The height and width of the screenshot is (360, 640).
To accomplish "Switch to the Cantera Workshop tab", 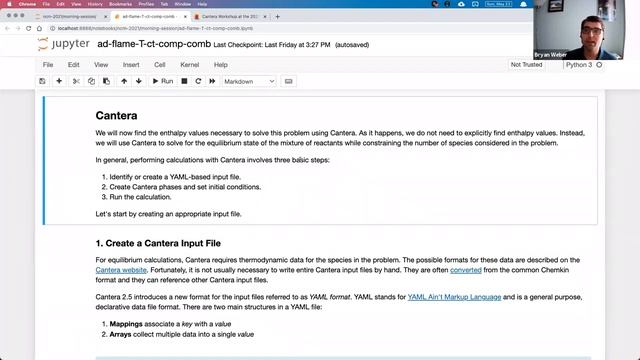I will [x=229, y=17].
